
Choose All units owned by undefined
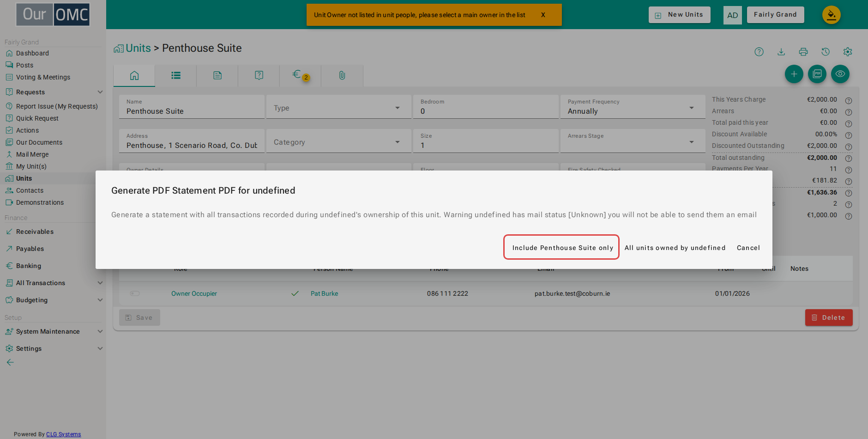click(x=675, y=248)
